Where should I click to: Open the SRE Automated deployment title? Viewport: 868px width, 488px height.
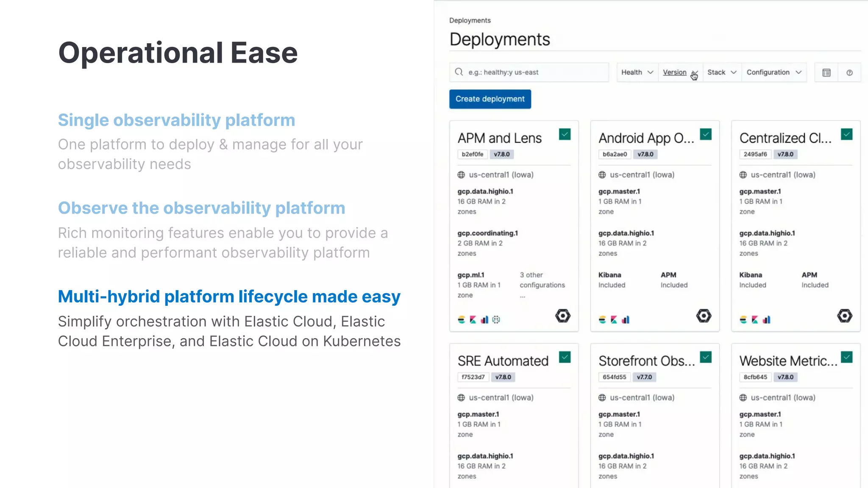click(503, 361)
